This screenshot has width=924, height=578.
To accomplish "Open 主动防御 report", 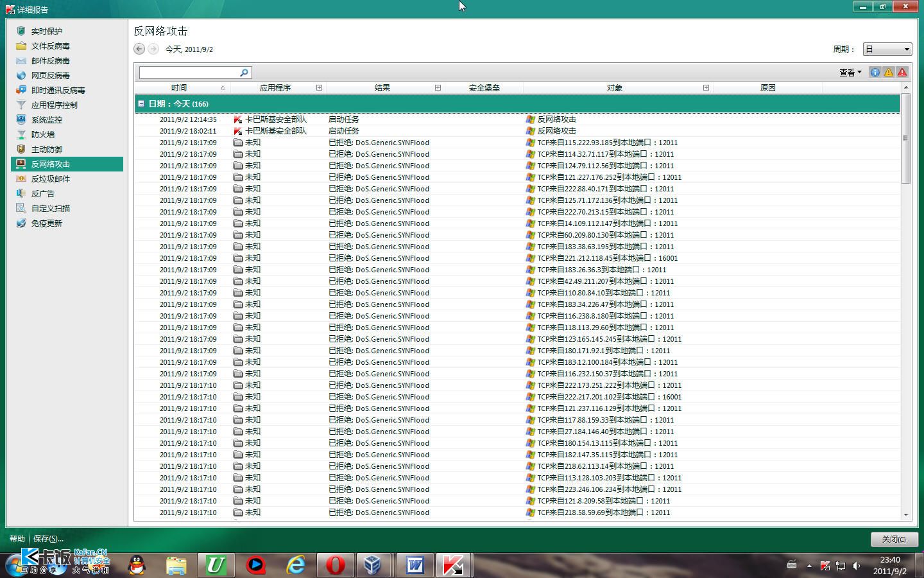I will pos(47,149).
